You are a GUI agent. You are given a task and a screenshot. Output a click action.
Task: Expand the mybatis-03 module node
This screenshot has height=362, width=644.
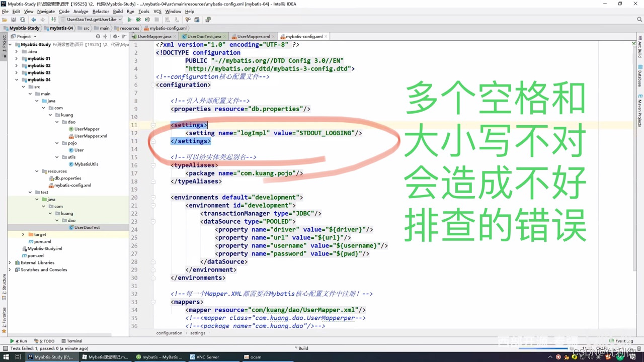click(17, 72)
